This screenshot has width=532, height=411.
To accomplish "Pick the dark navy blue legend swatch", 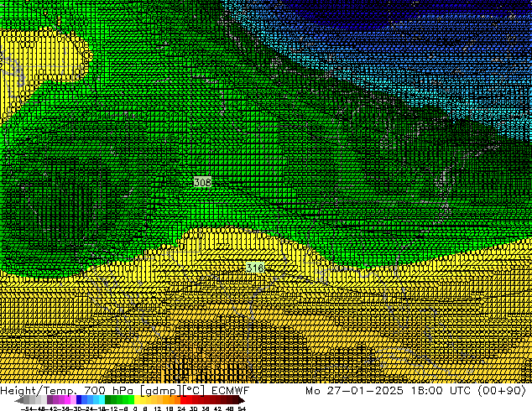I will pos(79,400).
